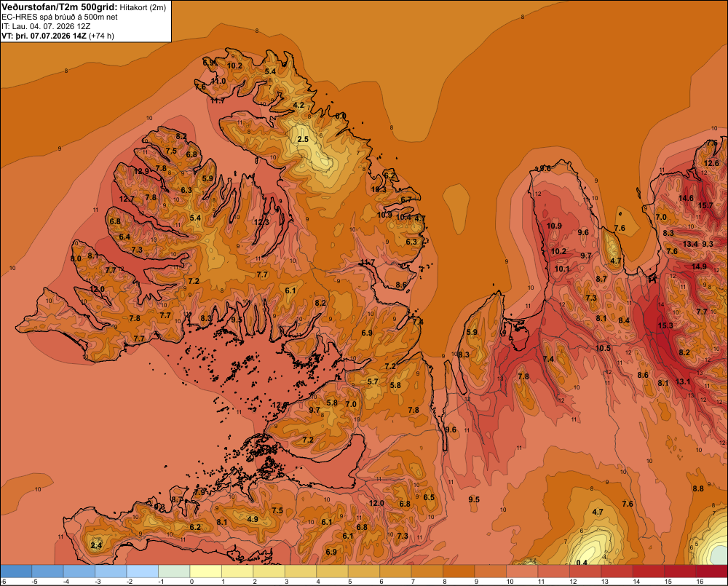This screenshot has width=728, height=586.
Task: Click the pale green legend swatch between -1 and 0
Action: [174, 571]
